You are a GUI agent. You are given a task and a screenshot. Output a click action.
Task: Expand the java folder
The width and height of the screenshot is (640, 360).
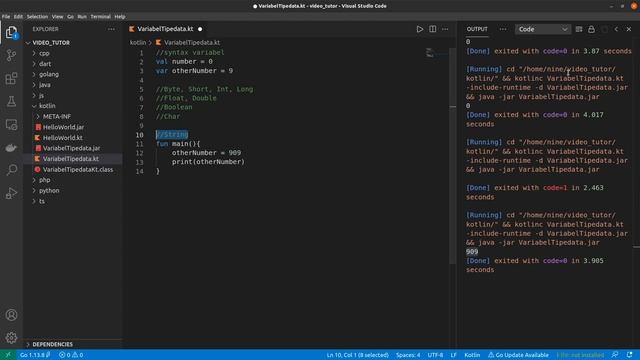pyautogui.click(x=45, y=85)
